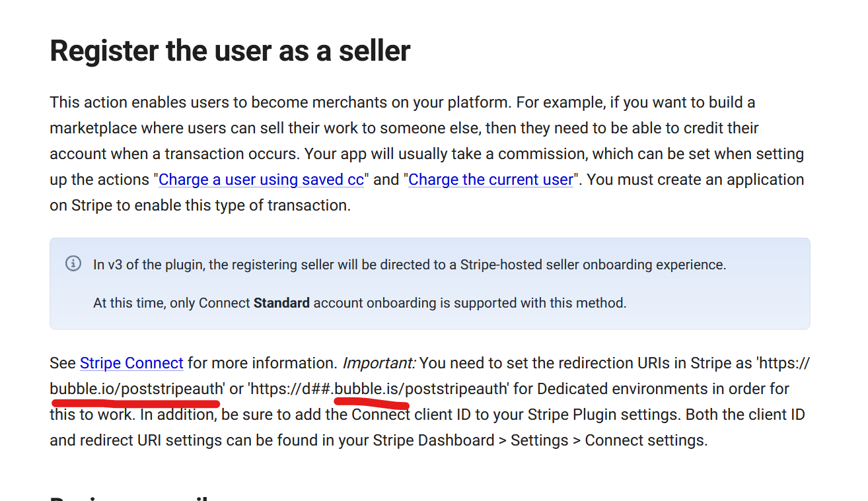Open the Stripe Connect link
This screenshot has width=868, height=501.
point(131,363)
